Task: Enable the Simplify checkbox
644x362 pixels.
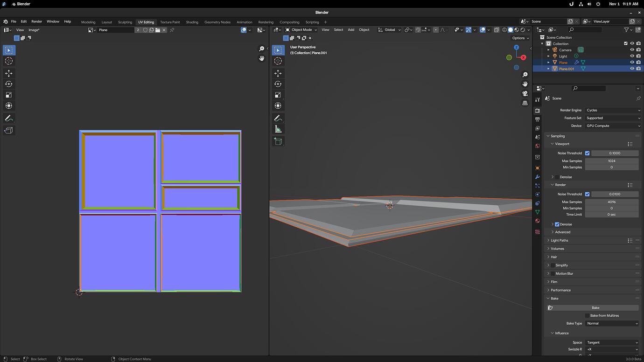Action: click(553, 265)
